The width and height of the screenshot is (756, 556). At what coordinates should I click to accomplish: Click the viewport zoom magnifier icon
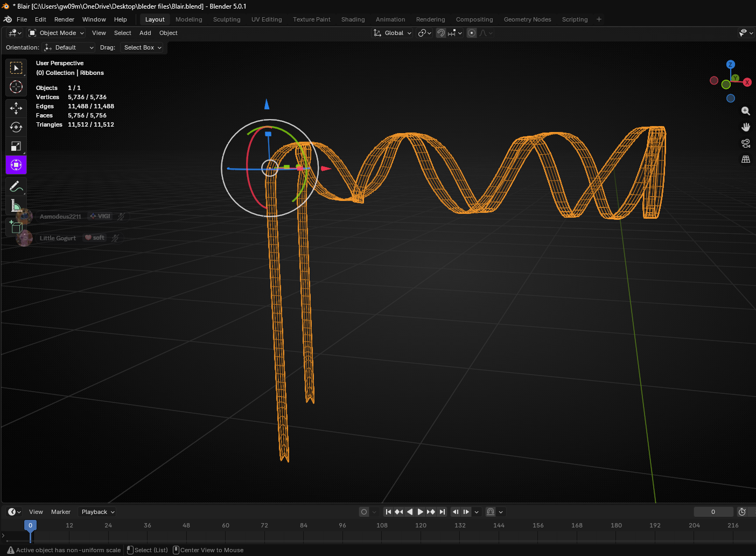(x=746, y=111)
